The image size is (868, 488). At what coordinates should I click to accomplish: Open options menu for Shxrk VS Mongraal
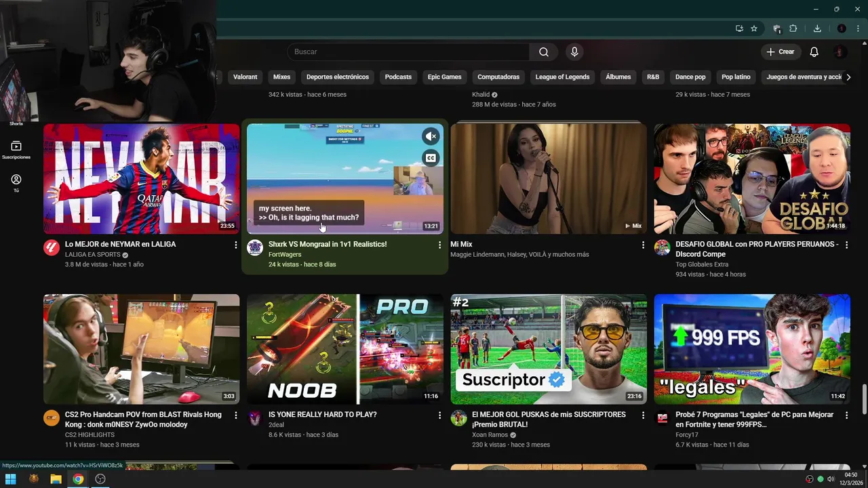[439, 245]
